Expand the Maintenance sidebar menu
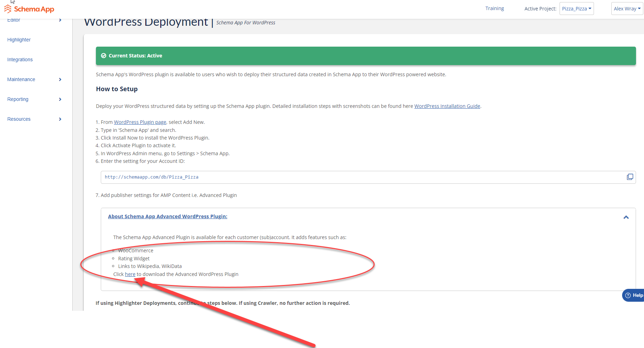 point(60,80)
